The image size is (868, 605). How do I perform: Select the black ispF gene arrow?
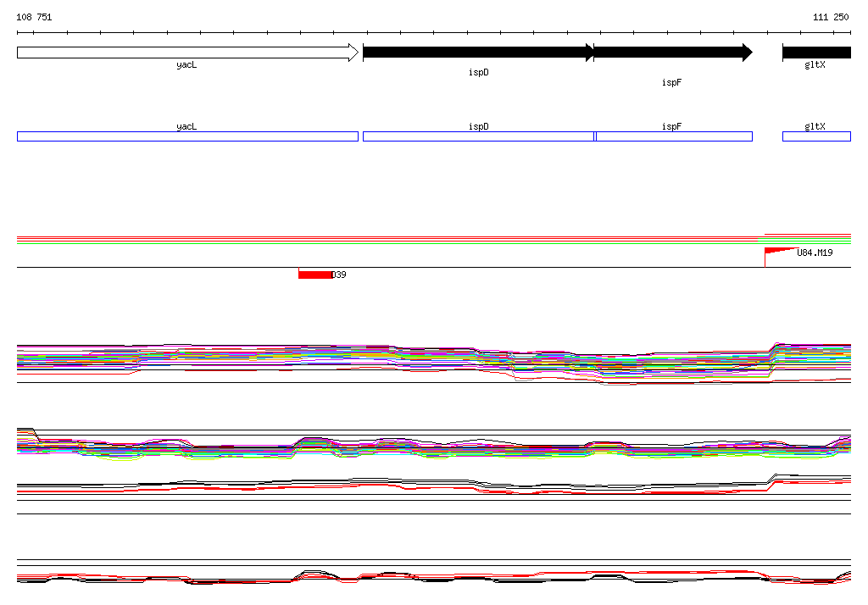673,53
